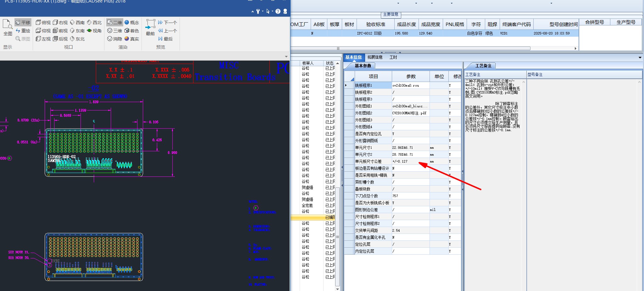The image size is (644, 291).
Task: Select the 右视 right view
Action: click(60, 23)
